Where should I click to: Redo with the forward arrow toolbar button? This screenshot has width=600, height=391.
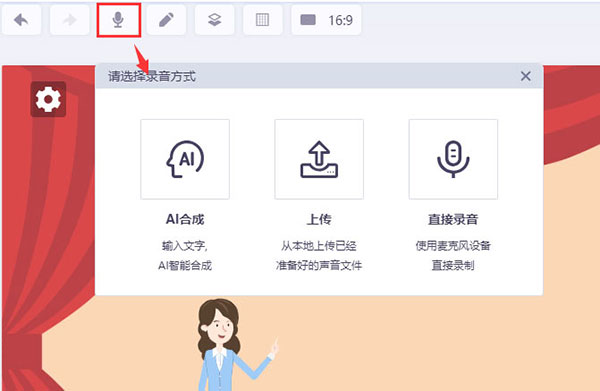point(69,20)
